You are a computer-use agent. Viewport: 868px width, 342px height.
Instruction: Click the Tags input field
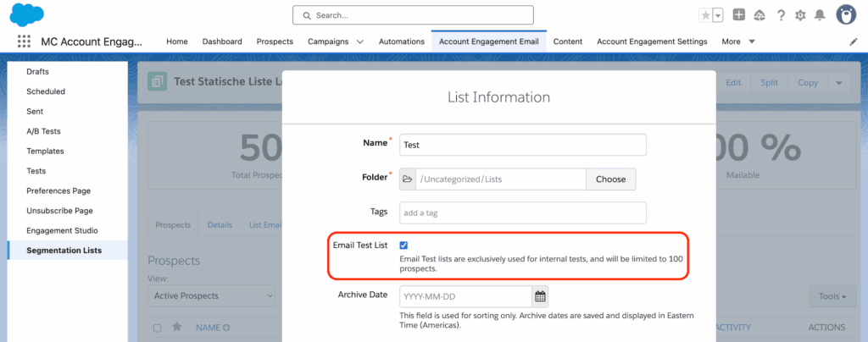coord(522,212)
